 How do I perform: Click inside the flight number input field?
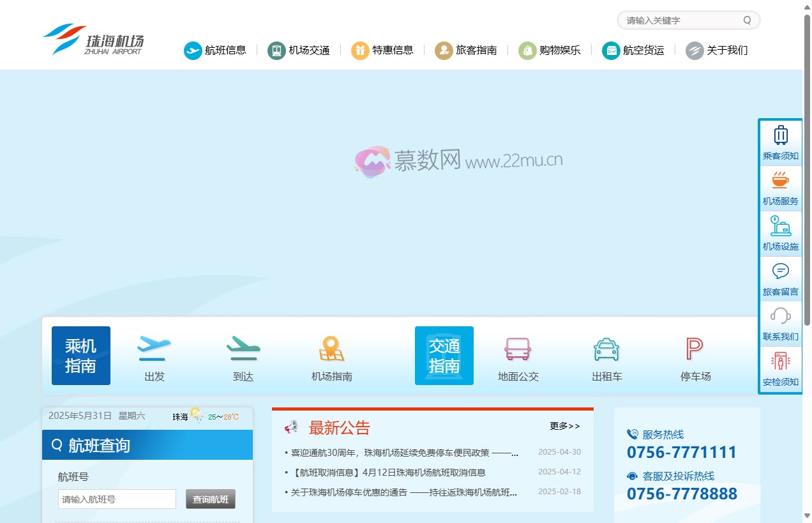click(117, 499)
